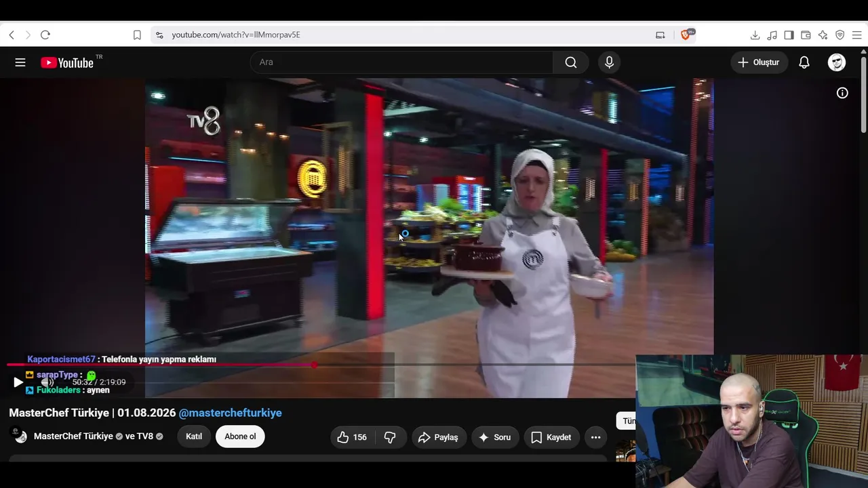Click the browser forward arrow
Screen dimensions: 868x488
tap(28, 35)
